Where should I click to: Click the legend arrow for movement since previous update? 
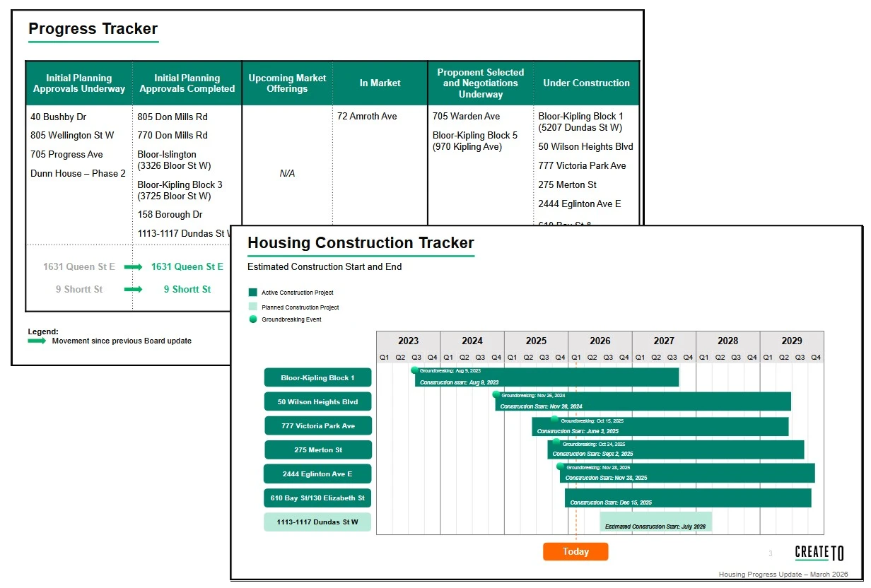pyautogui.click(x=37, y=341)
